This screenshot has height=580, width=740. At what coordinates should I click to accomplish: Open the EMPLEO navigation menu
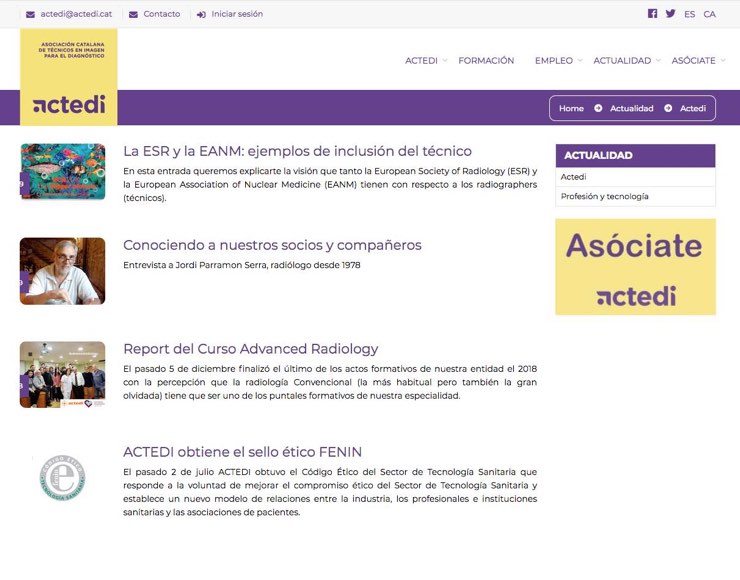pos(554,60)
